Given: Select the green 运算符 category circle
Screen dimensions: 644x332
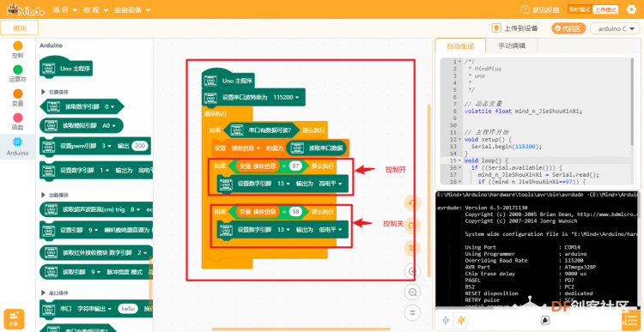Looking at the screenshot, I should click(18, 69).
